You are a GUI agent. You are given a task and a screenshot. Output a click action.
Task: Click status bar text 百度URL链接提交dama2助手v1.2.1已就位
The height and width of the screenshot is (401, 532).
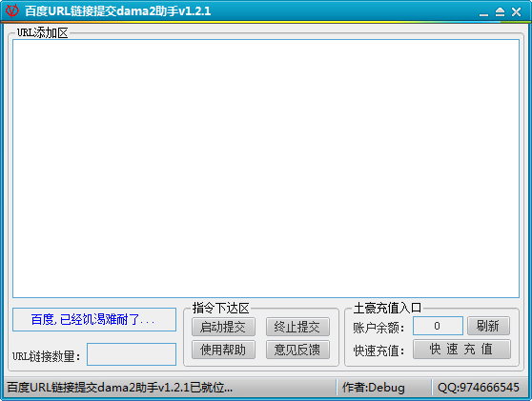click(x=119, y=387)
